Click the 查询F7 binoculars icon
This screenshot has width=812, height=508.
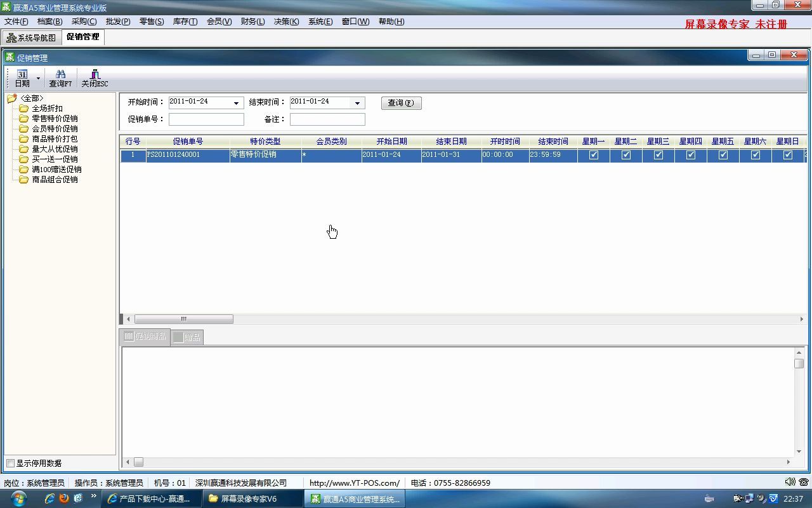click(x=60, y=74)
